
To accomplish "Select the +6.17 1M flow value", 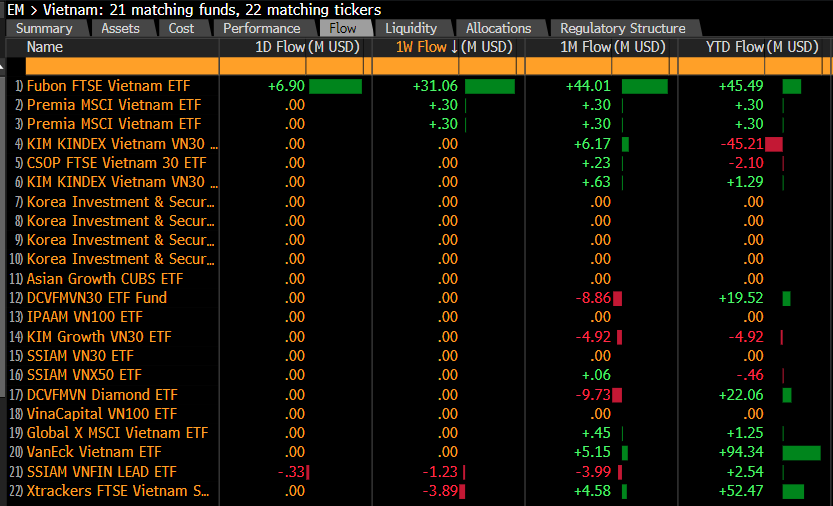I will point(592,144).
